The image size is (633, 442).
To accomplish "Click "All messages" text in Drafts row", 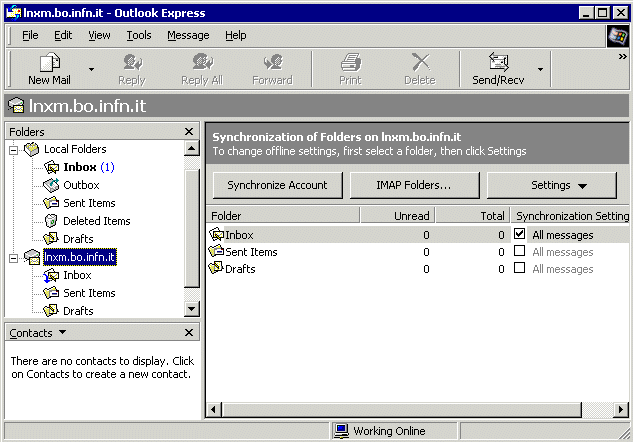I will (563, 269).
